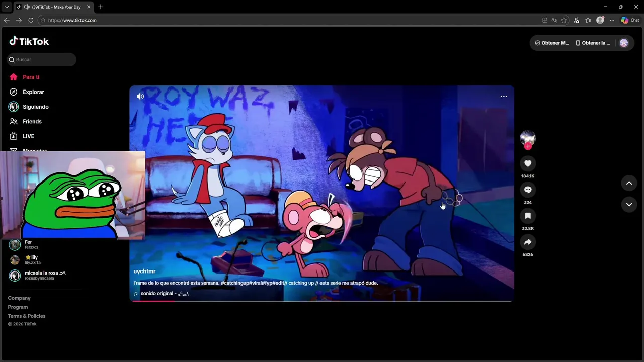Open the browser tab search dropdown

tap(7, 7)
